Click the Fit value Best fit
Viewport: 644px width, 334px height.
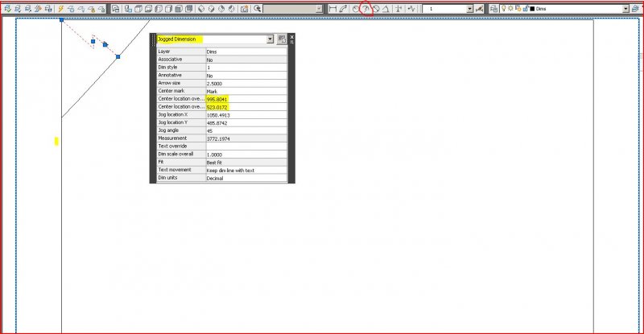pyautogui.click(x=246, y=163)
